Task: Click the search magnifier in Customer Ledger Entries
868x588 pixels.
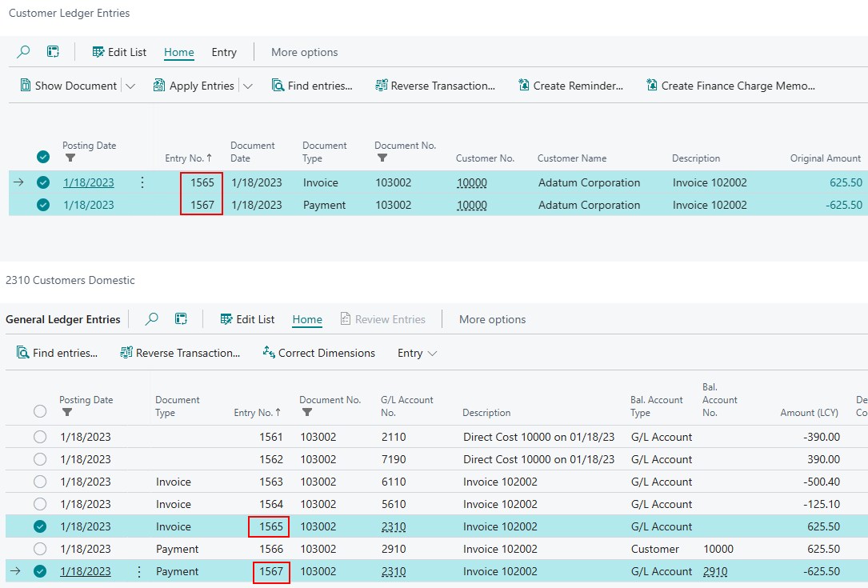Action: [22, 51]
